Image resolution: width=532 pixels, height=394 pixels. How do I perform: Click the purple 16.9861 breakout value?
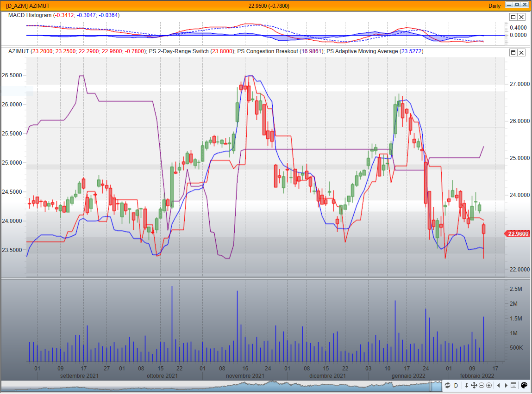point(312,51)
